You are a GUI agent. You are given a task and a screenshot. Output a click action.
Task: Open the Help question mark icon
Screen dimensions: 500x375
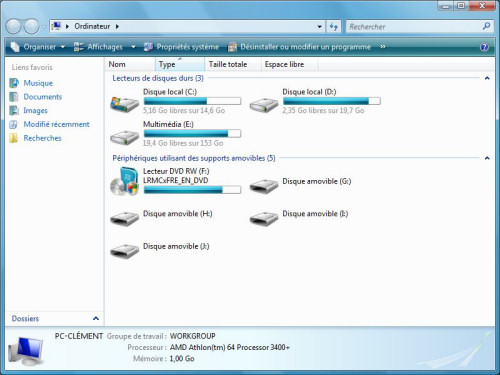point(484,47)
